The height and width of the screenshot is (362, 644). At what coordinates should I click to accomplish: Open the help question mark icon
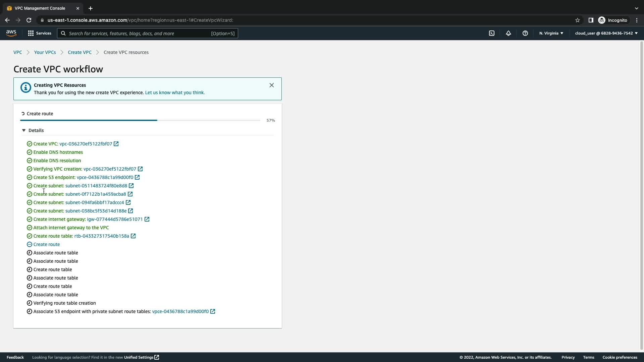click(525, 33)
